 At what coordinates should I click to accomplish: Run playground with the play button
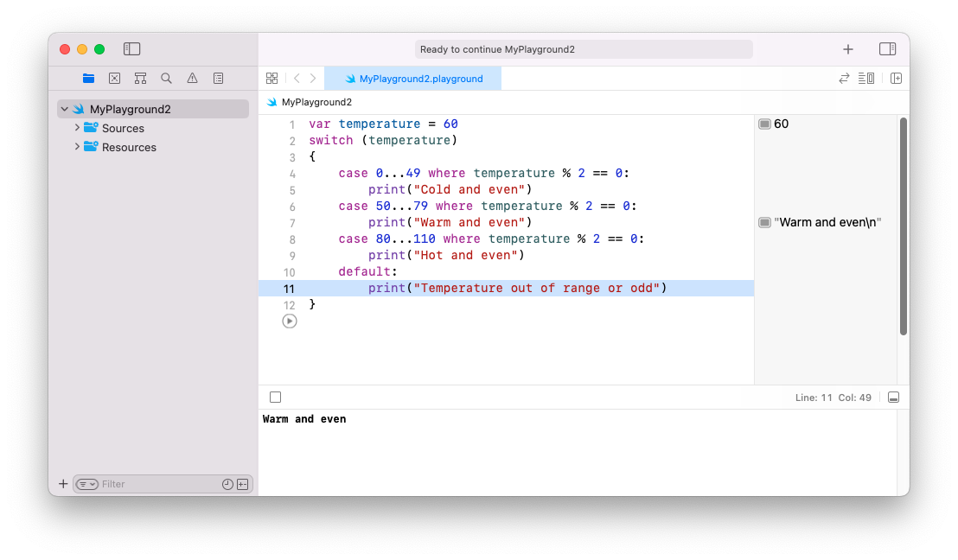point(290,321)
